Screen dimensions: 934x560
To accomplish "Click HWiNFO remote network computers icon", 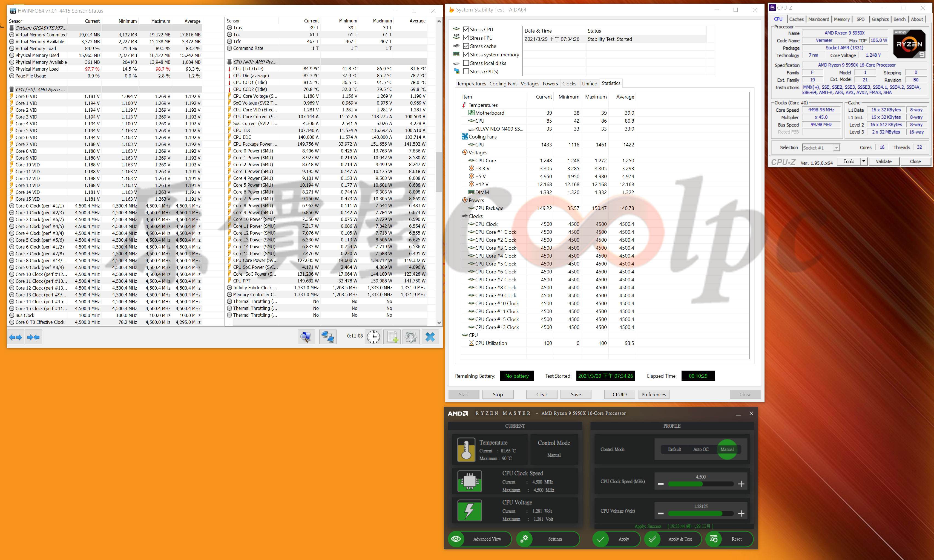I will tap(327, 337).
